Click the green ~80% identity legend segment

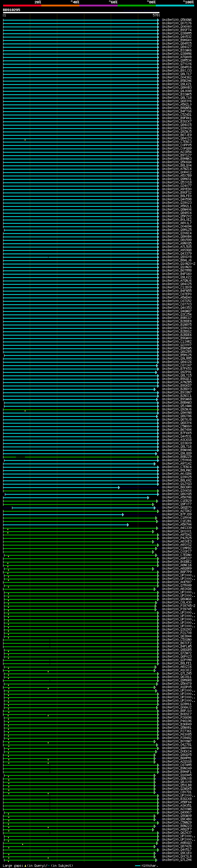point(137,6)
